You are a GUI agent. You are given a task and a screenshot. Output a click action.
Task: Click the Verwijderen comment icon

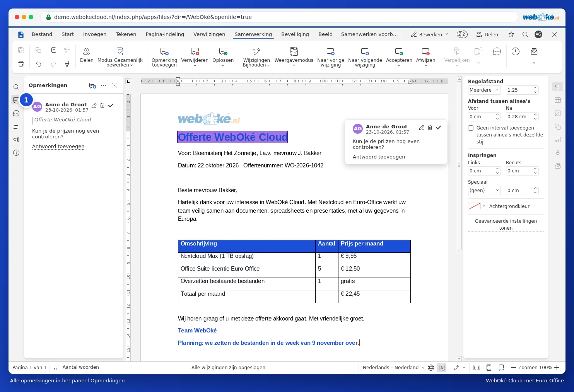click(x=195, y=51)
